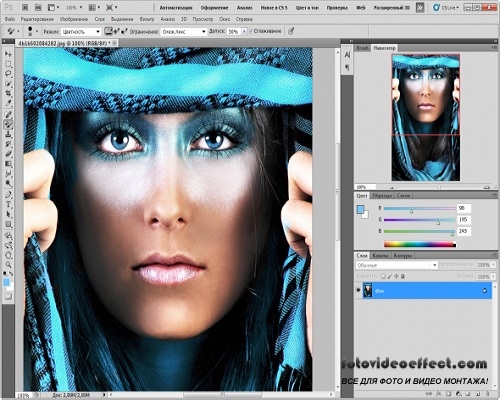
Task: Click the foreground color swatch in Color panel
Action: (x=360, y=209)
